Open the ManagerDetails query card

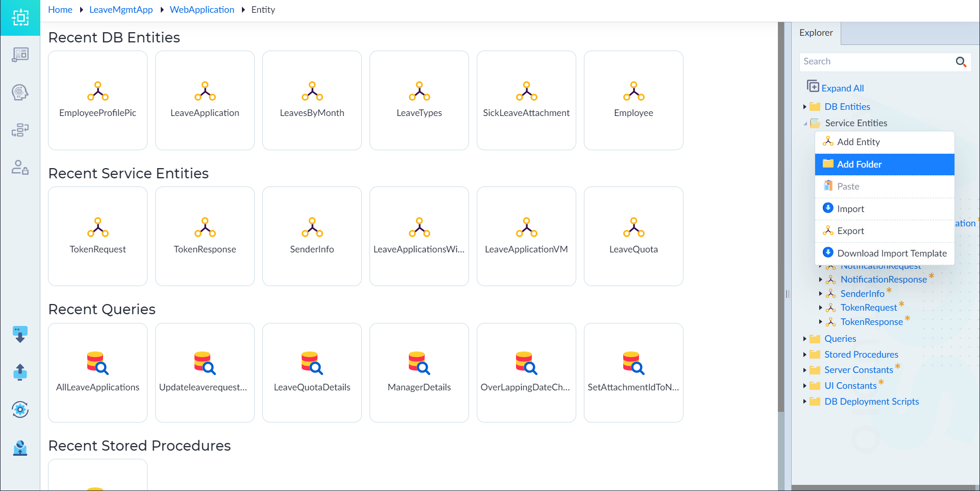[x=419, y=372]
